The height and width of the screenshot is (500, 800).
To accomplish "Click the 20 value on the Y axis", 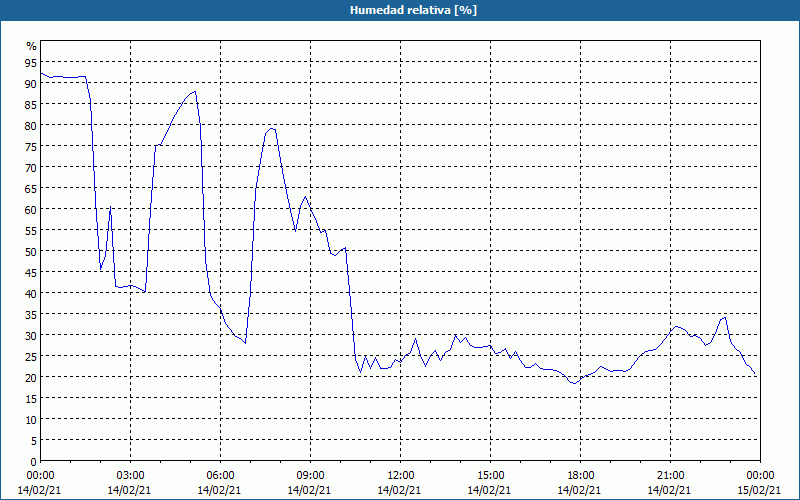I will pos(31,378).
